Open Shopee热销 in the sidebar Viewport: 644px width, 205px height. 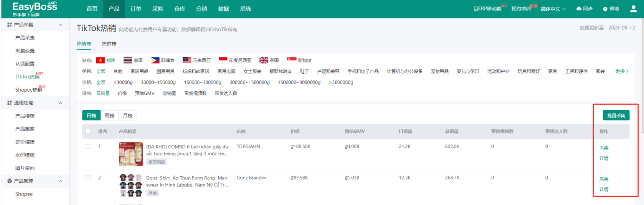(29, 90)
